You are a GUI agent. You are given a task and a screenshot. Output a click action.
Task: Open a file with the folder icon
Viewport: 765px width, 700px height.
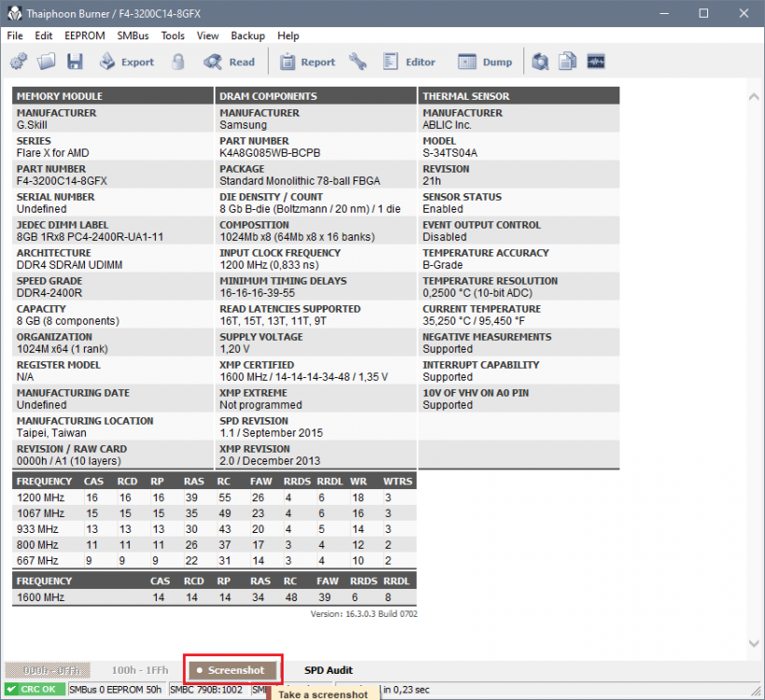coord(47,62)
